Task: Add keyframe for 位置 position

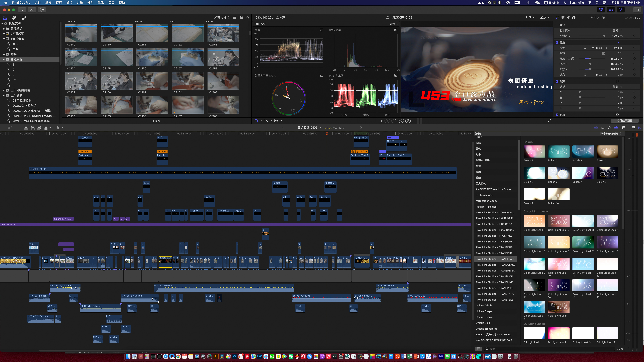Action: click(634, 48)
